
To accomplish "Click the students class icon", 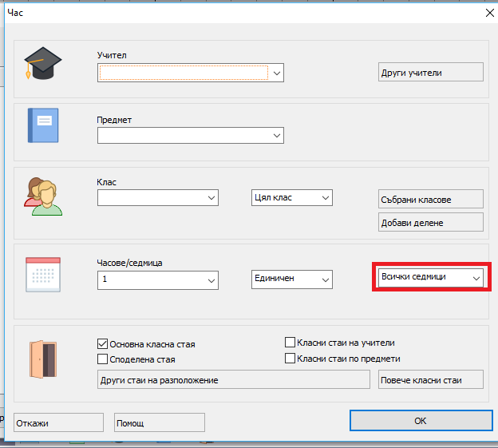I will coord(42,194).
